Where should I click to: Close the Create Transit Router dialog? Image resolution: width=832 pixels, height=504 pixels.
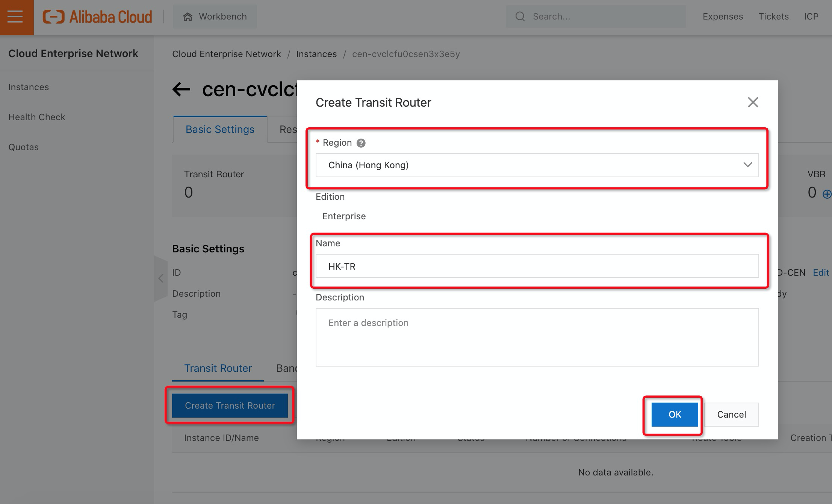point(753,102)
